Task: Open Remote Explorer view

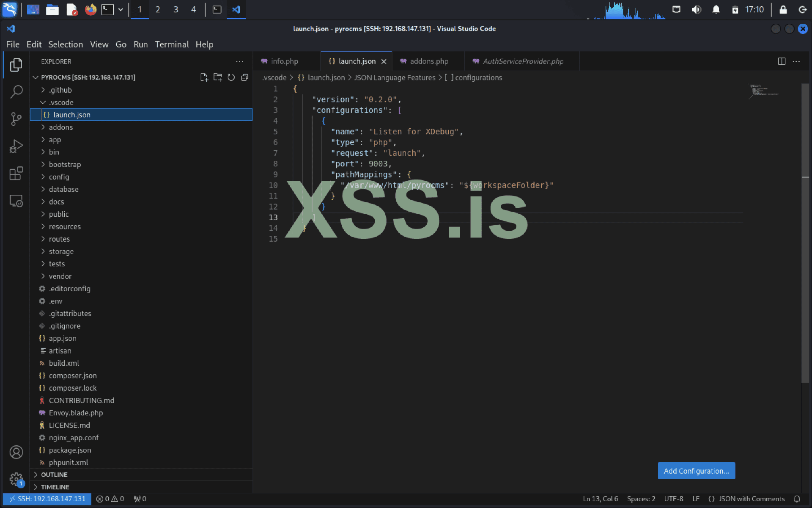Action: click(16, 201)
